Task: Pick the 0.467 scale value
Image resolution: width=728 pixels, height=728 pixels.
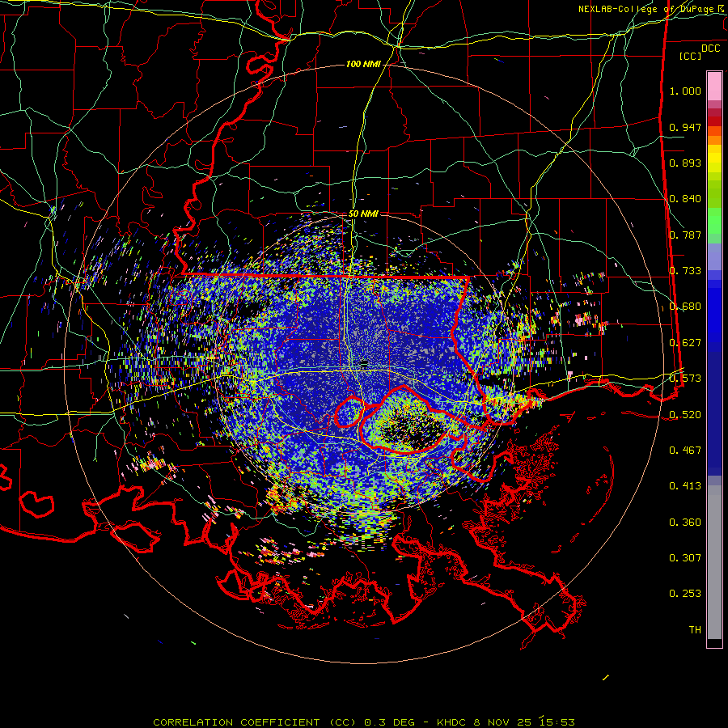Action: (x=685, y=451)
